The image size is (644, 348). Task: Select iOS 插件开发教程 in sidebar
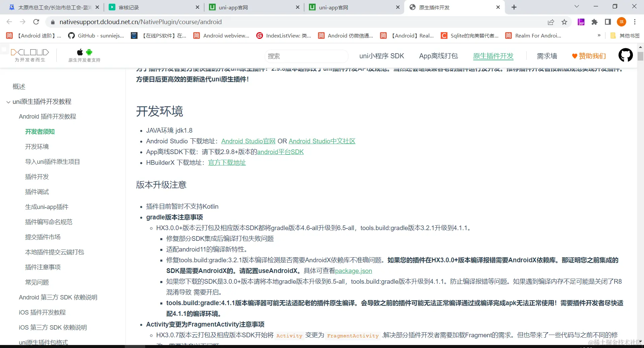(42, 312)
